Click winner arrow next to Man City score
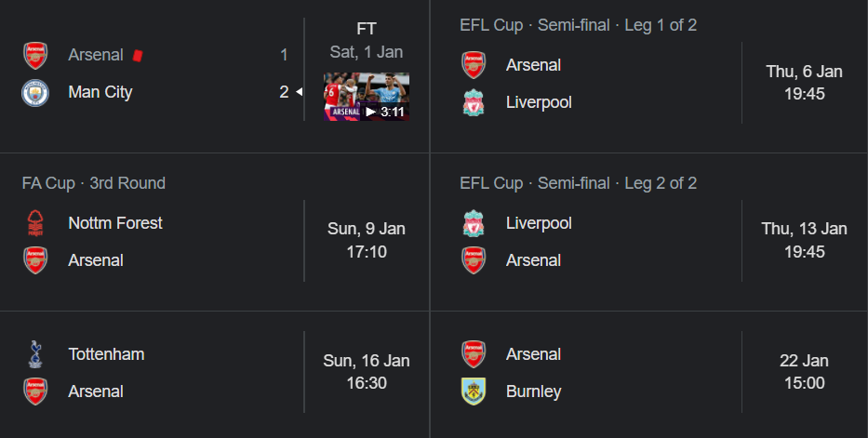The image size is (868, 438). pyautogui.click(x=299, y=92)
